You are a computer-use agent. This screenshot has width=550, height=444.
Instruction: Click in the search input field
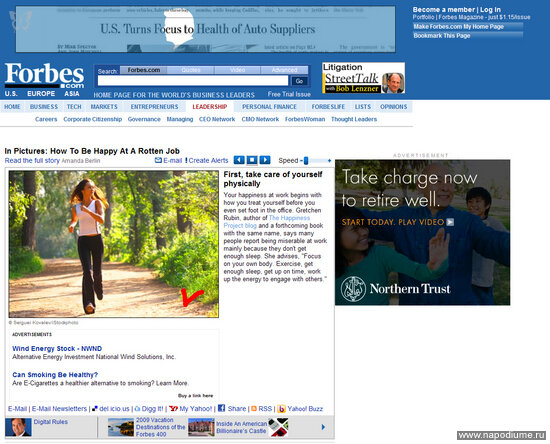193,81
